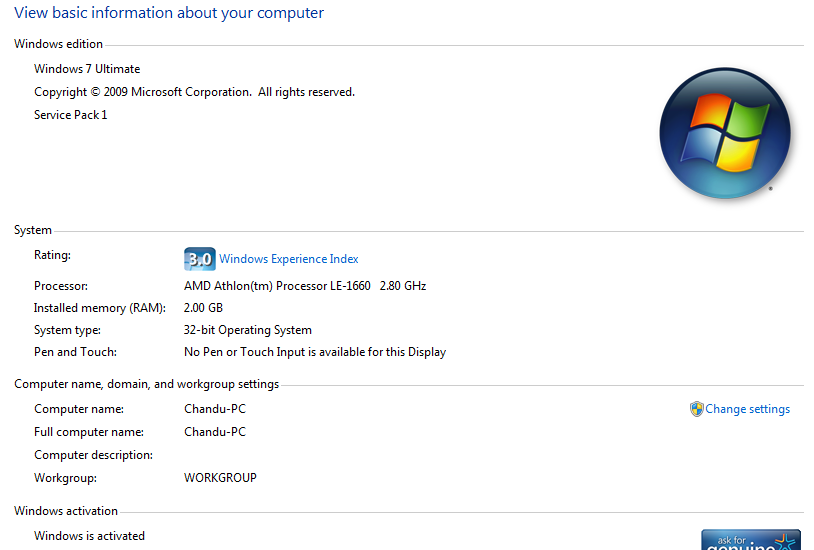Click the Processor: label
Image resolution: width=814 pixels, height=550 pixels.
(61, 286)
